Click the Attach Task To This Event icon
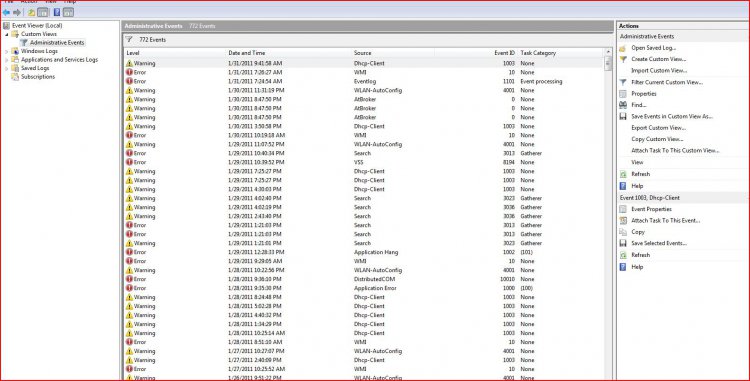Screen dimensions: 750x381 pyautogui.click(x=623, y=221)
